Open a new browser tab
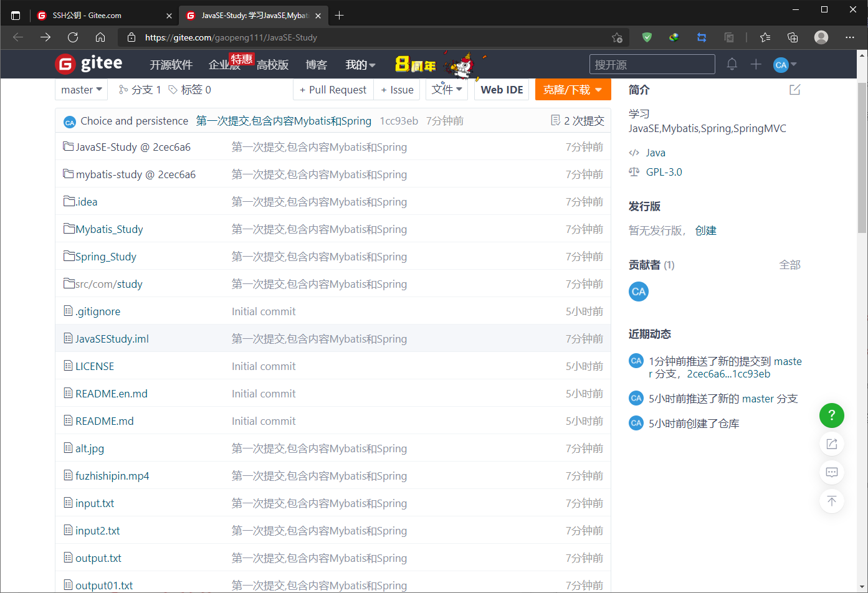The image size is (868, 593). [x=339, y=16]
